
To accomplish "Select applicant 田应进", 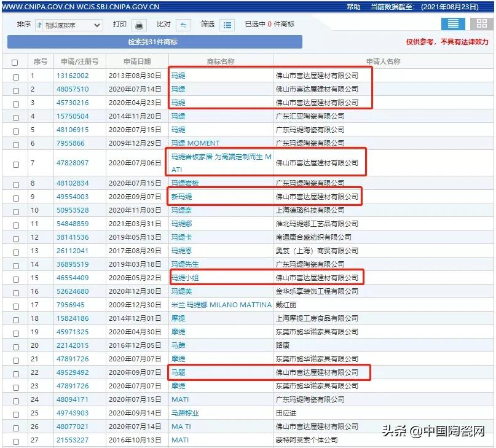I will coord(286,413).
